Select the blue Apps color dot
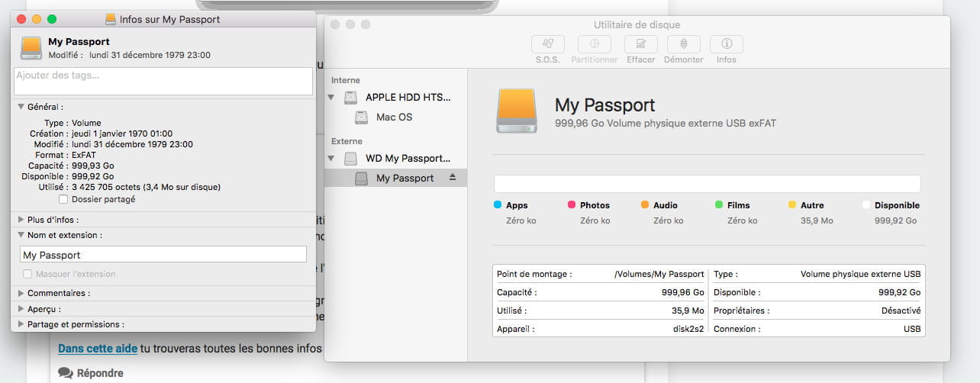 (x=498, y=205)
